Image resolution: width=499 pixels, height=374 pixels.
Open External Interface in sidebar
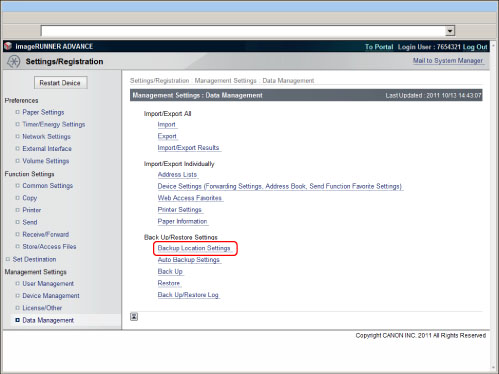point(47,149)
